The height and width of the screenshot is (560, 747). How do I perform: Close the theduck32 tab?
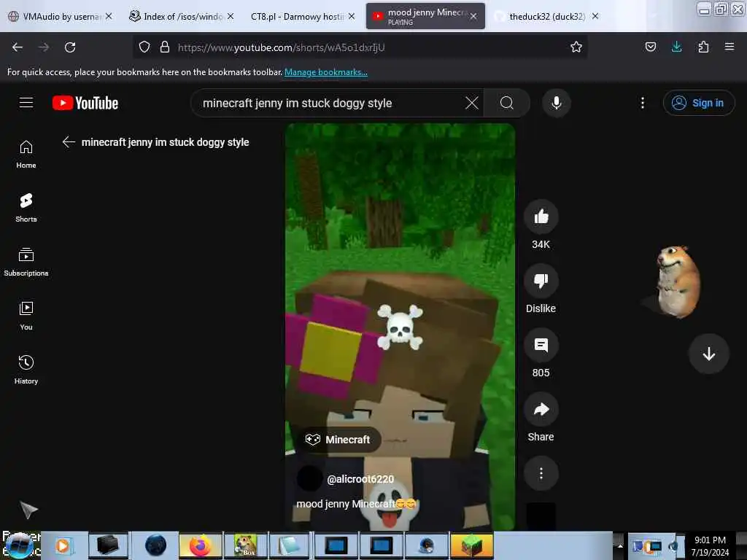[x=595, y=16]
